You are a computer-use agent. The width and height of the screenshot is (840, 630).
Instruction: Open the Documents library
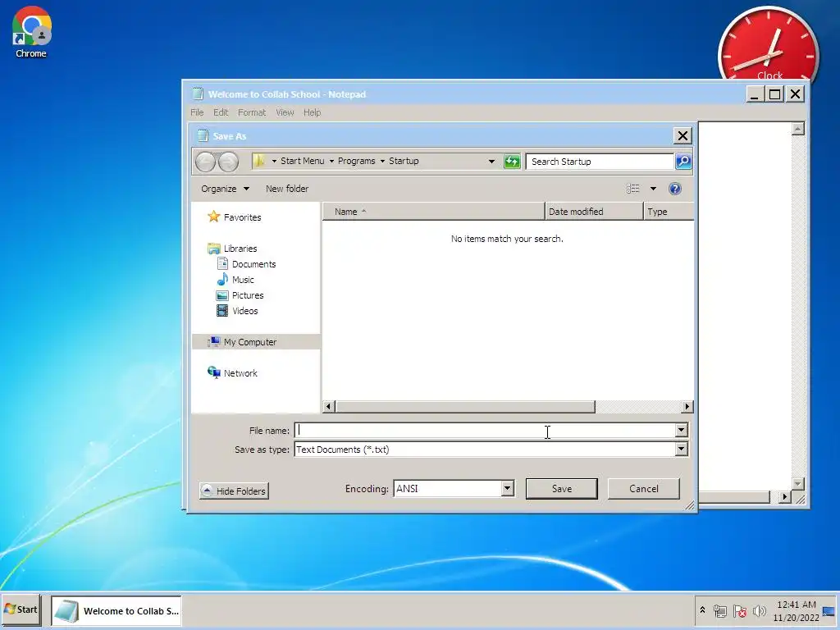coord(246,264)
